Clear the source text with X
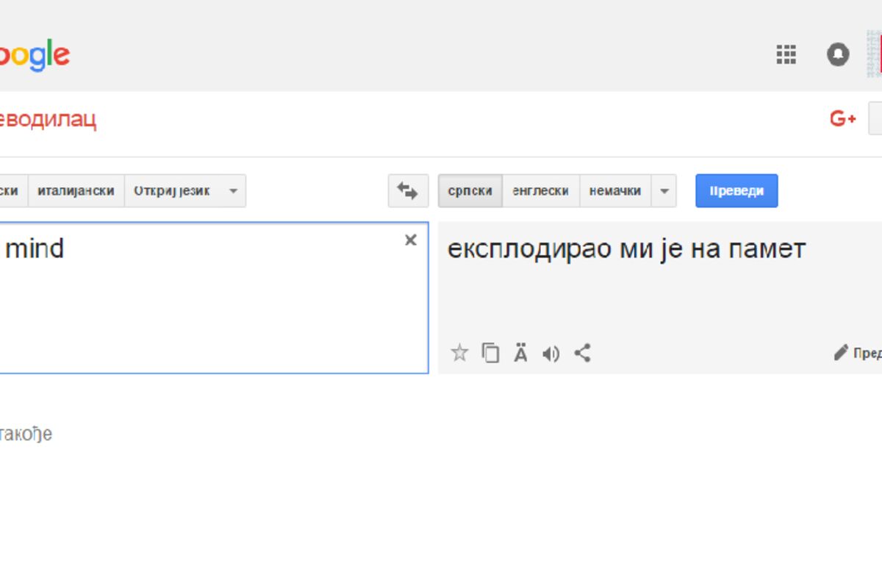Screen dimensions: 882x588 [x=411, y=240]
